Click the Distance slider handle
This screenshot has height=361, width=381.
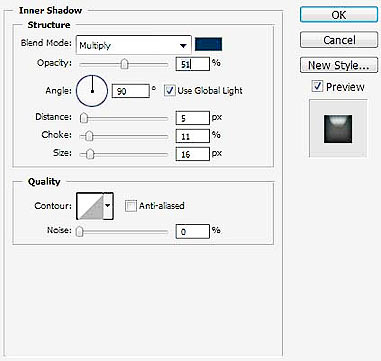point(84,118)
